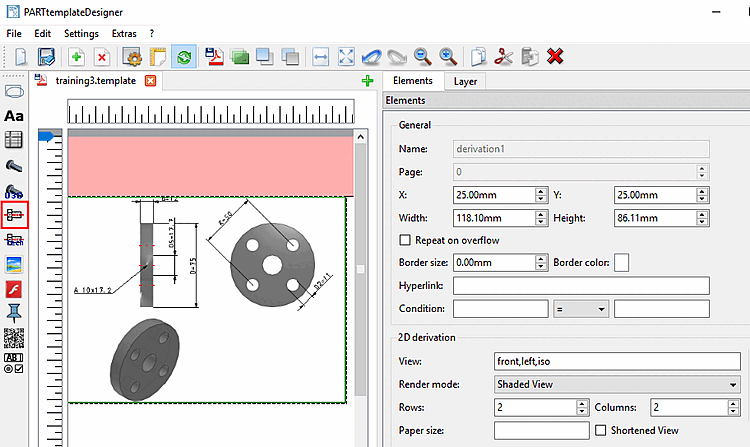
Task: Click the Border color swatch
Action: tap(621, 263)
